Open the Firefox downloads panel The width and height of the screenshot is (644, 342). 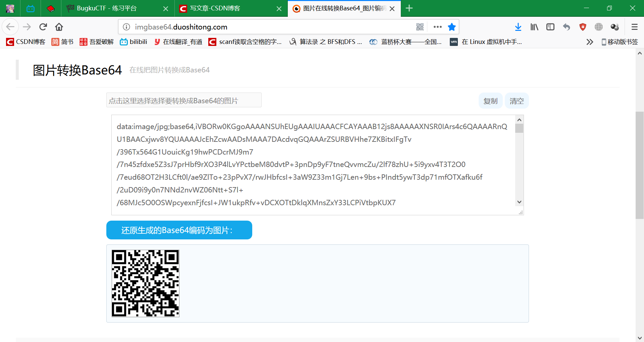pos(518,27)
